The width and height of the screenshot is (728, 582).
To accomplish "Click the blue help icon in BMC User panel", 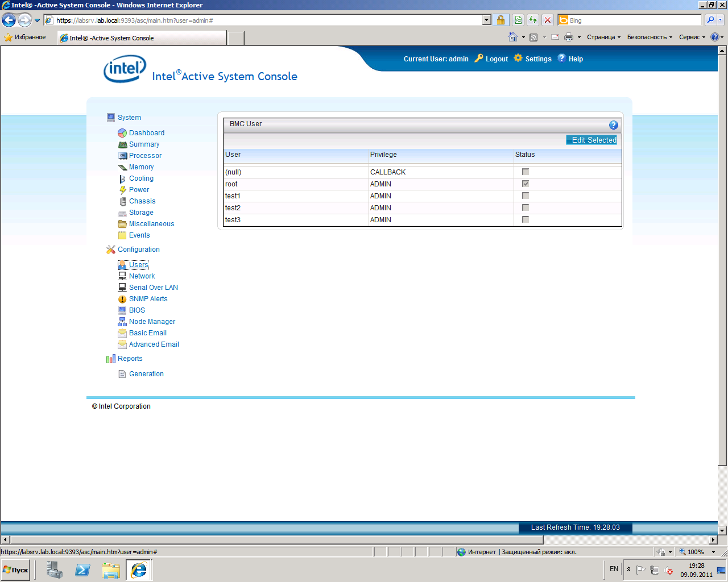I will [613, 125].
